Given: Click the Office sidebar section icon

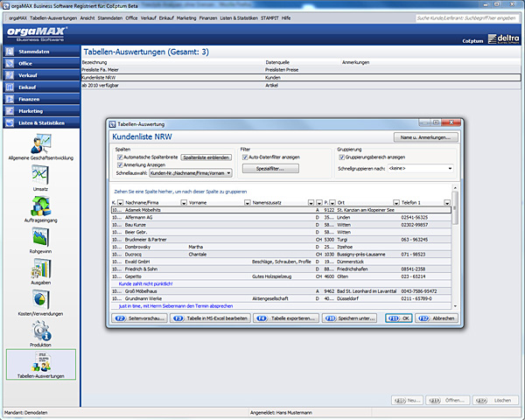Looking at the screenshot, I should [10, 63].
